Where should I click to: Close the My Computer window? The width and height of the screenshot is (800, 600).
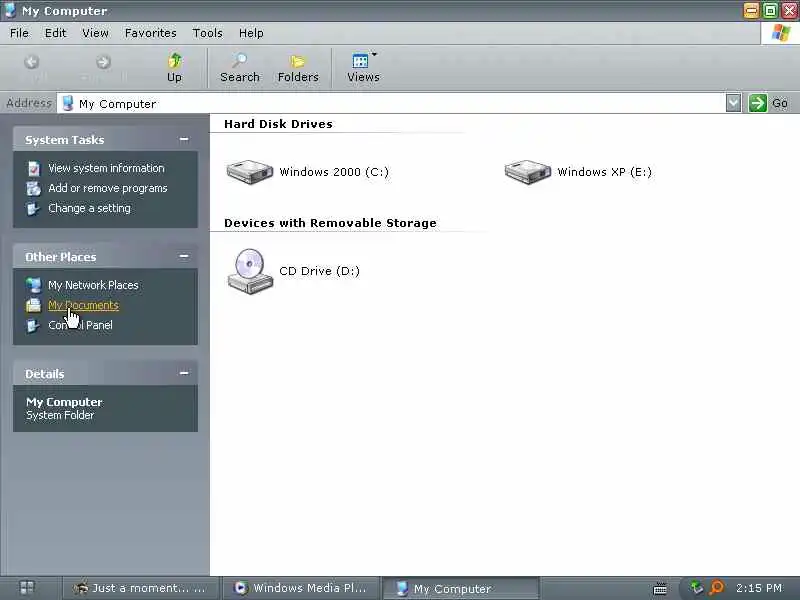(789, 10)
